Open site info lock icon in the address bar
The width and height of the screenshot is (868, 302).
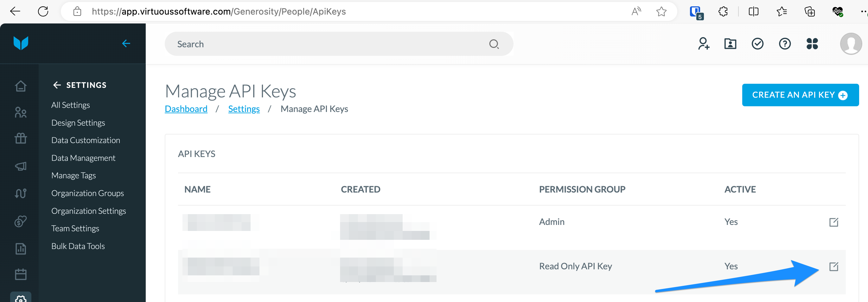point(77,11)
